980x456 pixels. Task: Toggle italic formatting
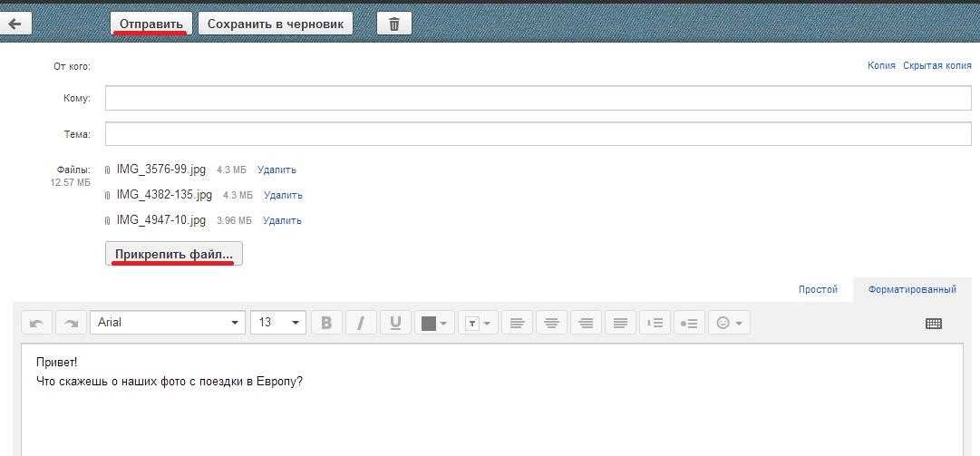coord(361,323)
